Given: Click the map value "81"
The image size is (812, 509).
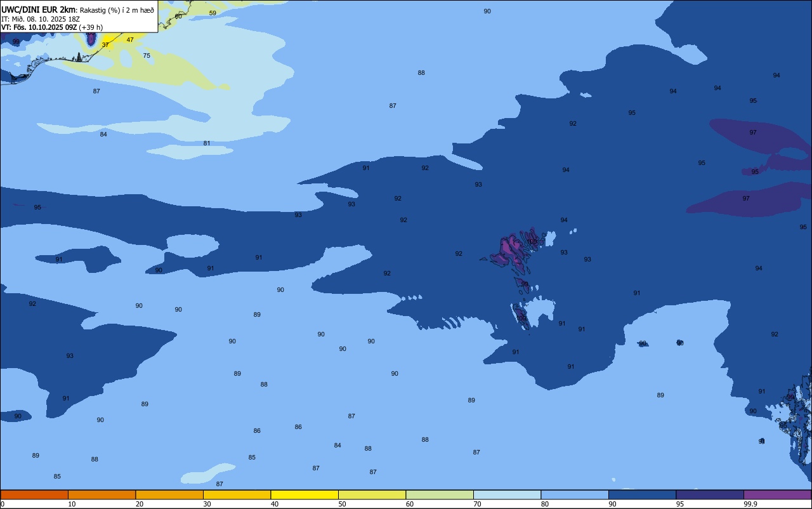Looking at the screenshot, I should pos(207,143).
